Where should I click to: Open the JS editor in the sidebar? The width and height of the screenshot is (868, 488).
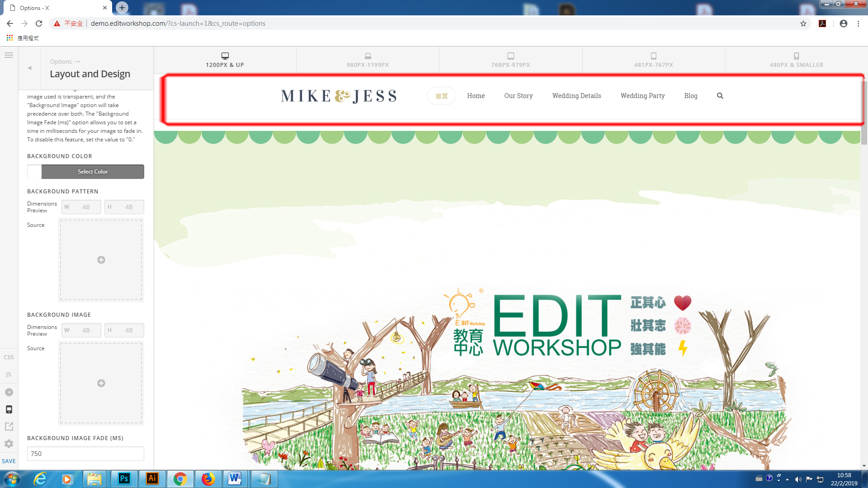[x=9, y=375]
